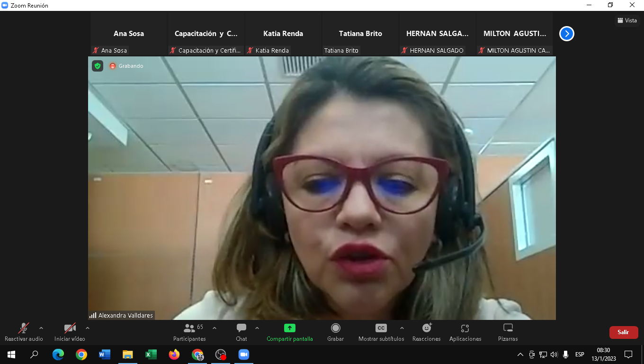Click the red Salir button
This screenshot has width=644, height=364.
623,332
